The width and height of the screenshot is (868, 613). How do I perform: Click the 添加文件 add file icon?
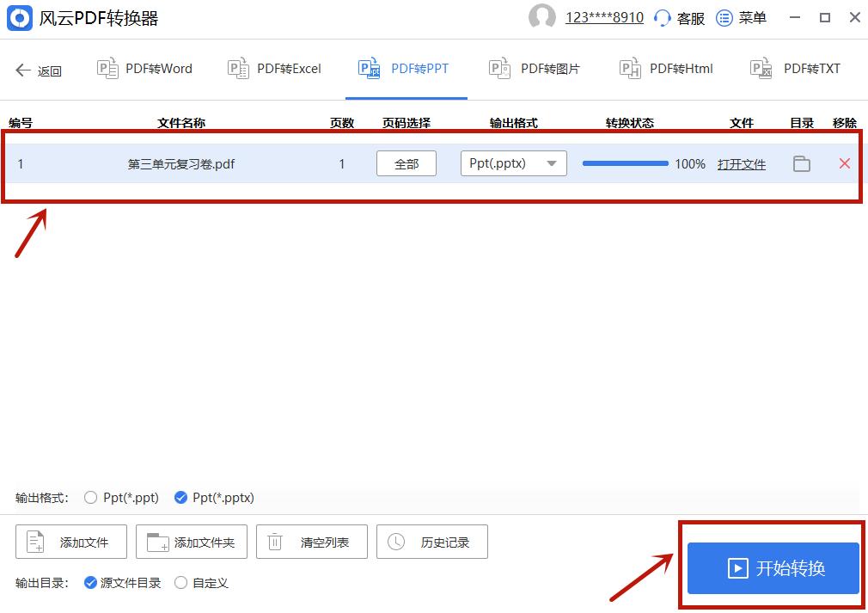point(33,541)
